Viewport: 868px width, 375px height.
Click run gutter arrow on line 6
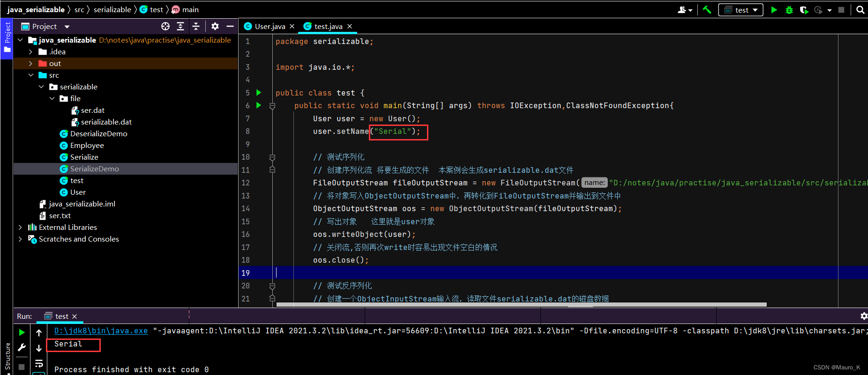pos(259,105)
